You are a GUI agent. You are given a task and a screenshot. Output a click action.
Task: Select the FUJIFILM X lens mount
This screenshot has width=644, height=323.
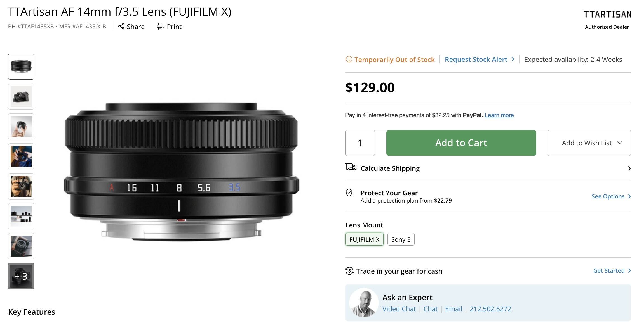(x=364, y=239)
